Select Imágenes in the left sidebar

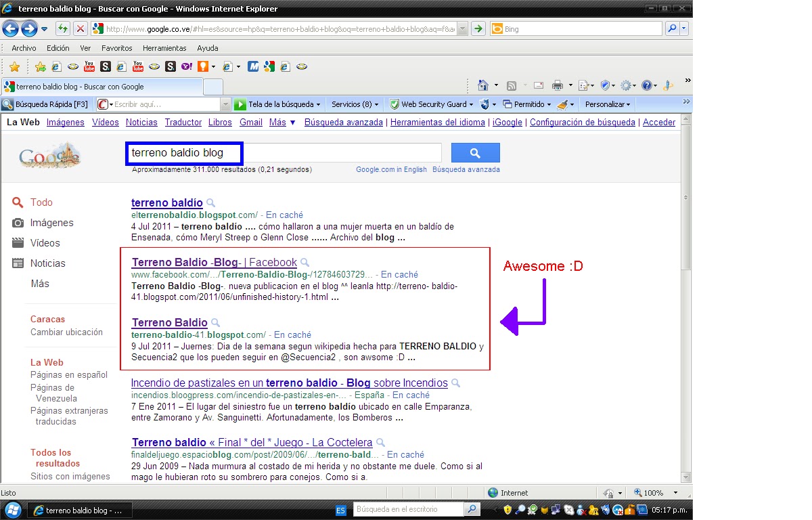[x=52, y=223]
